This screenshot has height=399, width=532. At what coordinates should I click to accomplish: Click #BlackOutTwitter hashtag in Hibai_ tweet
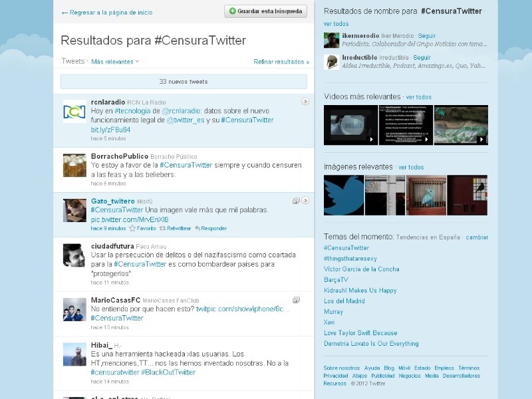(x=168, y=372)
